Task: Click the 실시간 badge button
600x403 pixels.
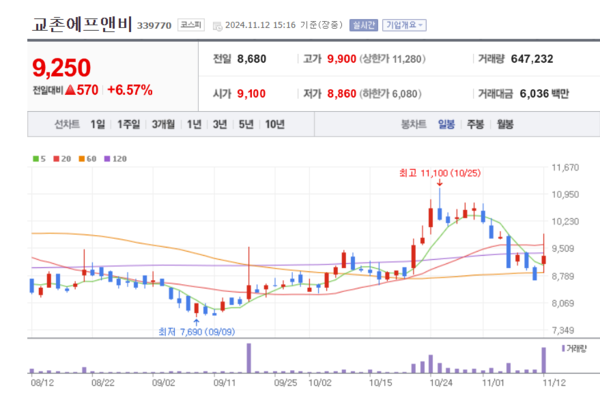Action: pyautogui.click(x=364, y=25)
